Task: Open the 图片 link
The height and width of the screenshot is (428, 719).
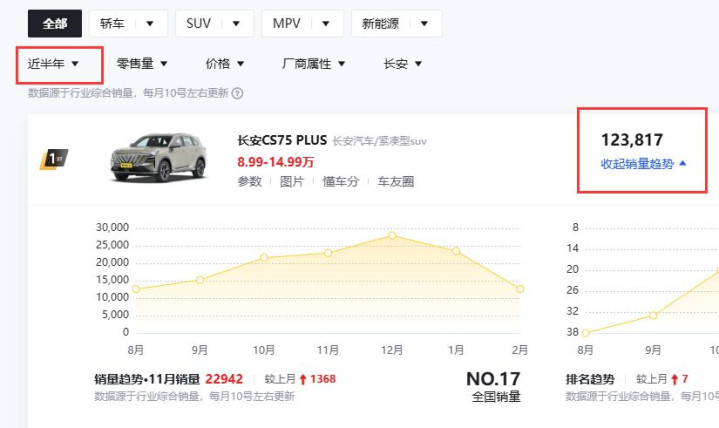Action: (292, 182)
